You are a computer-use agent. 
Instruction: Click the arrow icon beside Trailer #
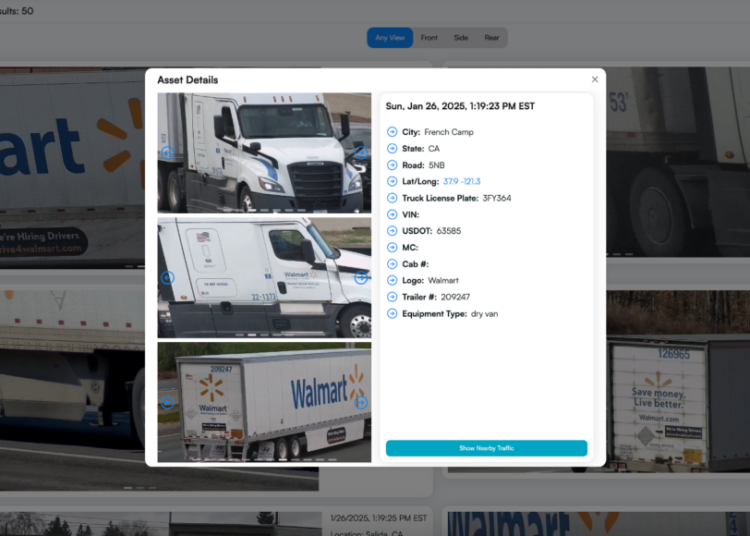(392, 297)
